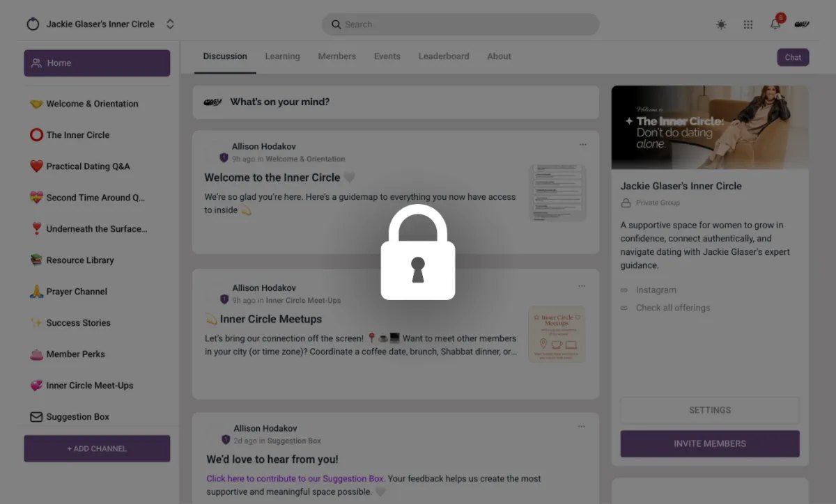Follow the Suggestion Box contribution link
This screenshot has width=836, height=504.
[x=295, y=479]
